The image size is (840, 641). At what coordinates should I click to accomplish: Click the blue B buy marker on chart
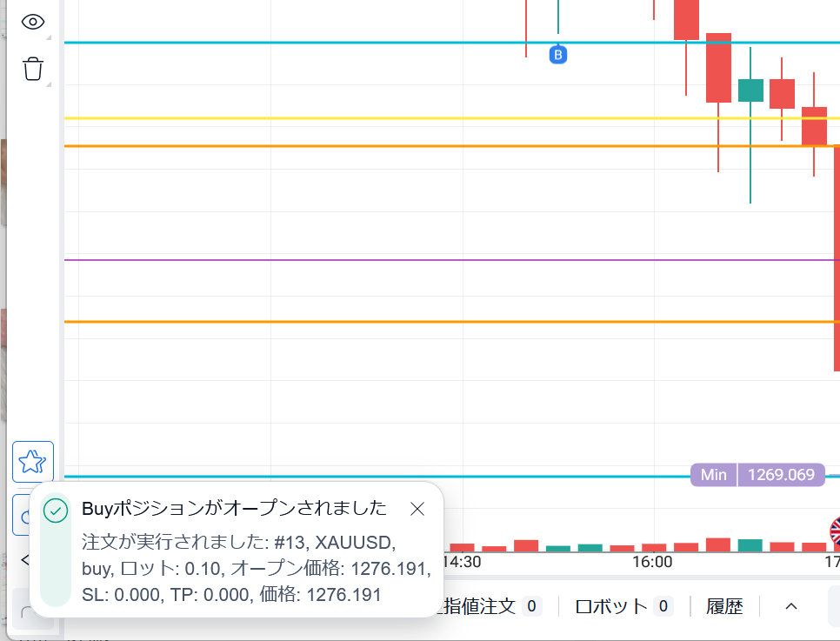point(558,56)
